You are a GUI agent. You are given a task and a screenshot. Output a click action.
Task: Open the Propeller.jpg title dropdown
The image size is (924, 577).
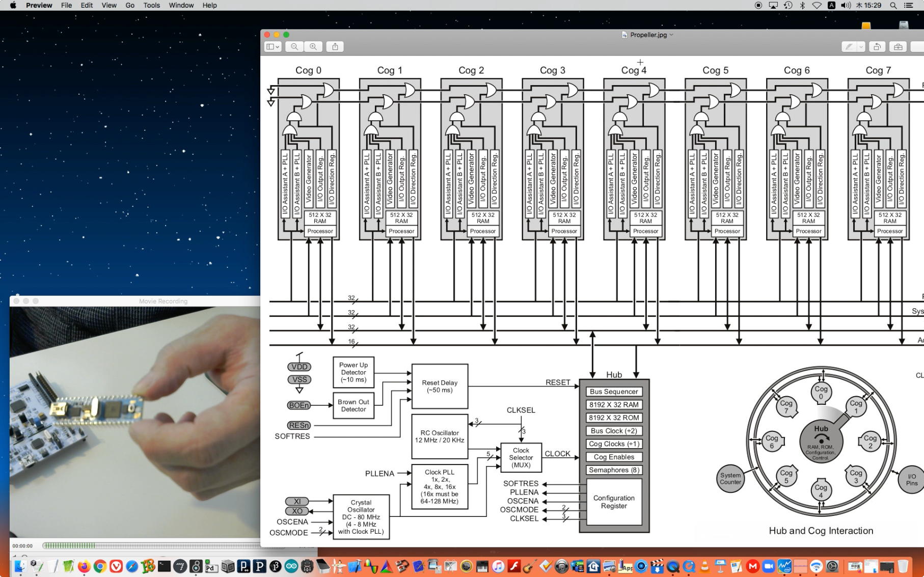point(671,35)
